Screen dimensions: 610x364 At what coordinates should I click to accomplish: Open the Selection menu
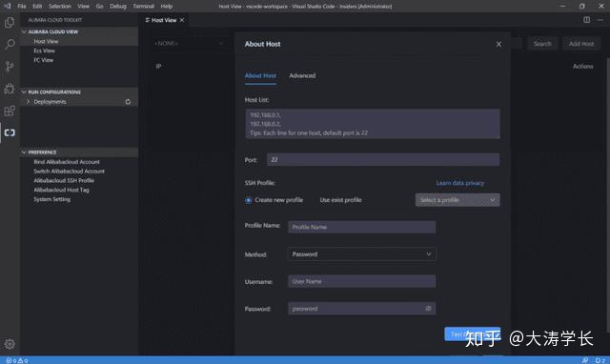(x=60, y=7)
